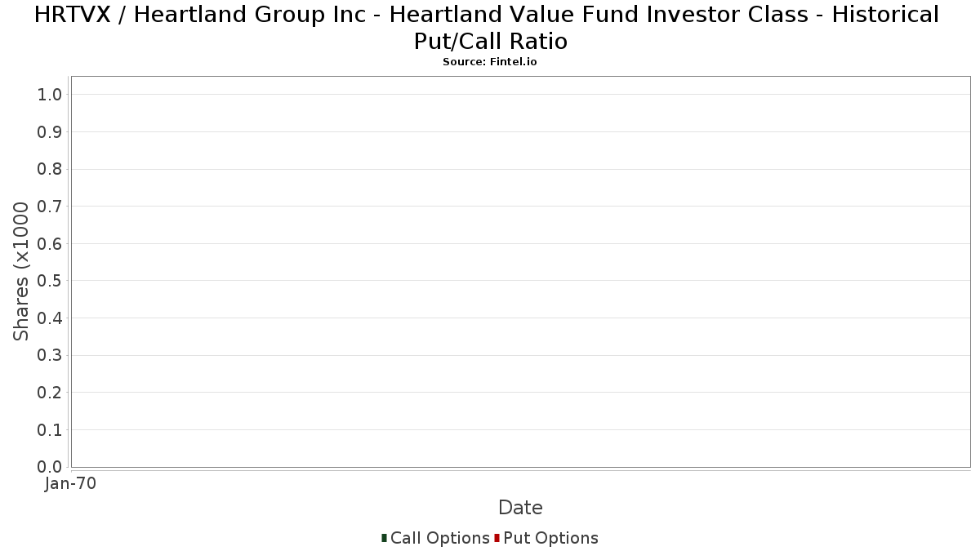Screen dimensions: 980x551
Task: Open the Source: Fintel.io attribution text
Action: coord(490,62)
